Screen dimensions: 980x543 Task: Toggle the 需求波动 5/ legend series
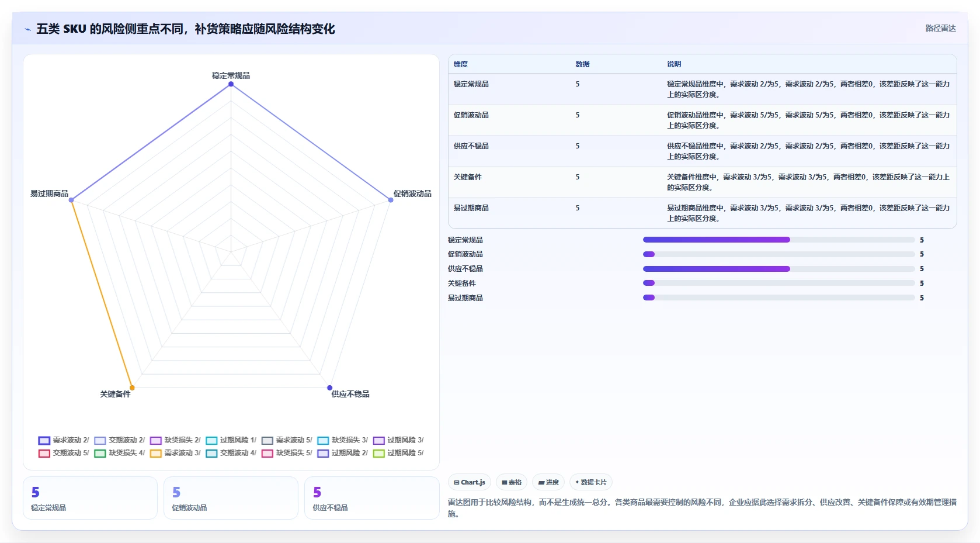pos(287,440)
